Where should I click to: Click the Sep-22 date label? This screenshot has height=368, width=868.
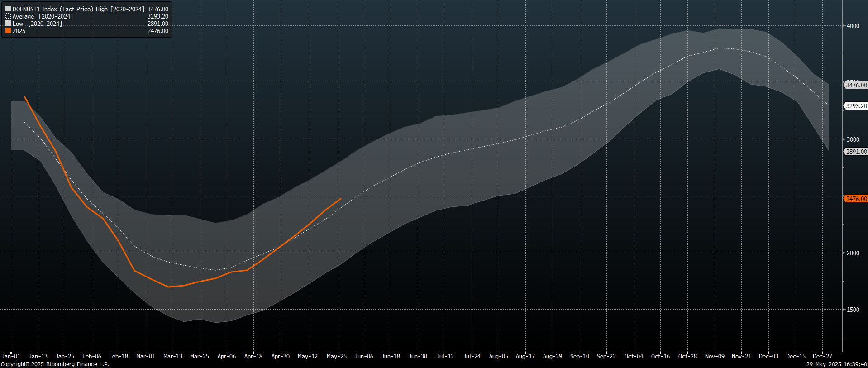pyautogui.click(x=606, y=356)
